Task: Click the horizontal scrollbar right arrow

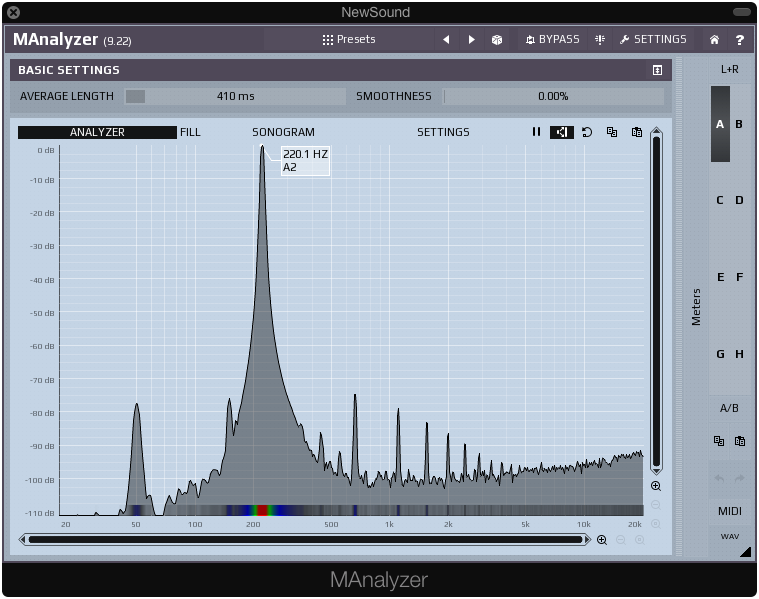Action: (x=587, y=539)
